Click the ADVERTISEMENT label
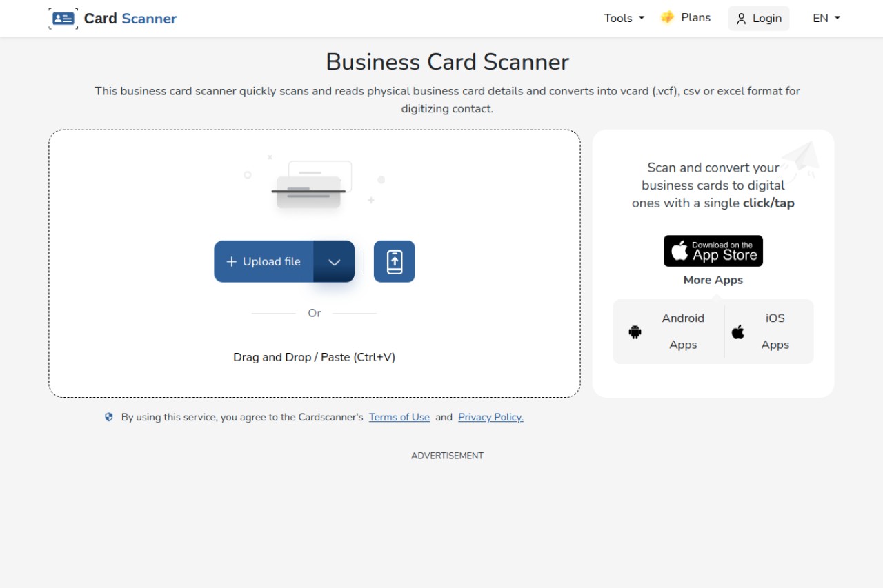The height and width of the screenshot is (588, 883). (448, 456)
